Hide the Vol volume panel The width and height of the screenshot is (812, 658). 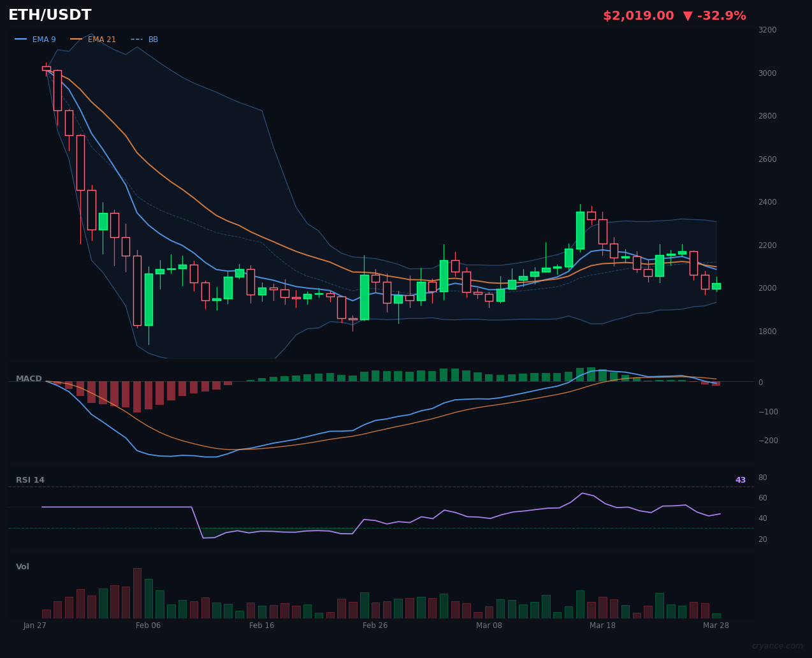click(22, 566)
